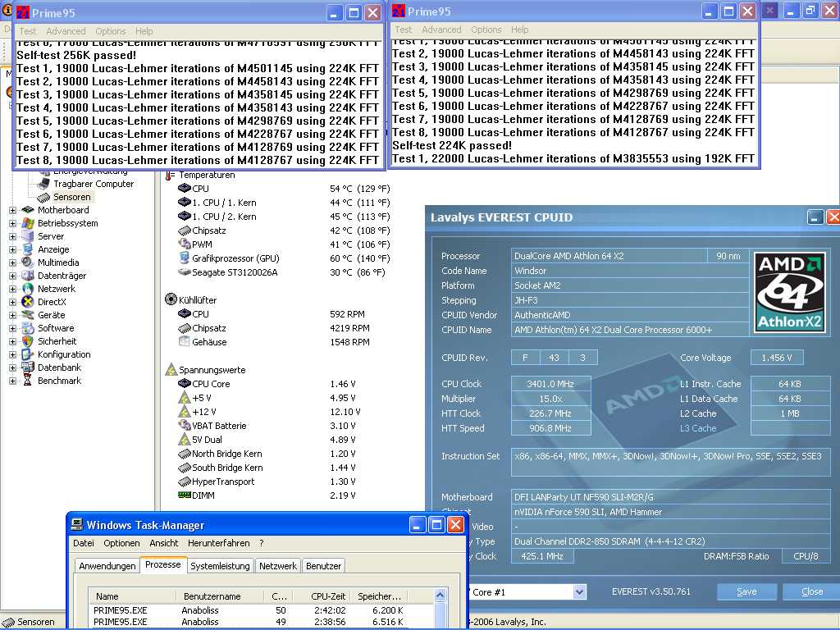Open Datei menu in Task-Manager
The width and height of the screenshot is (840, 630).
pyautogui.click(x=84, y=543)
